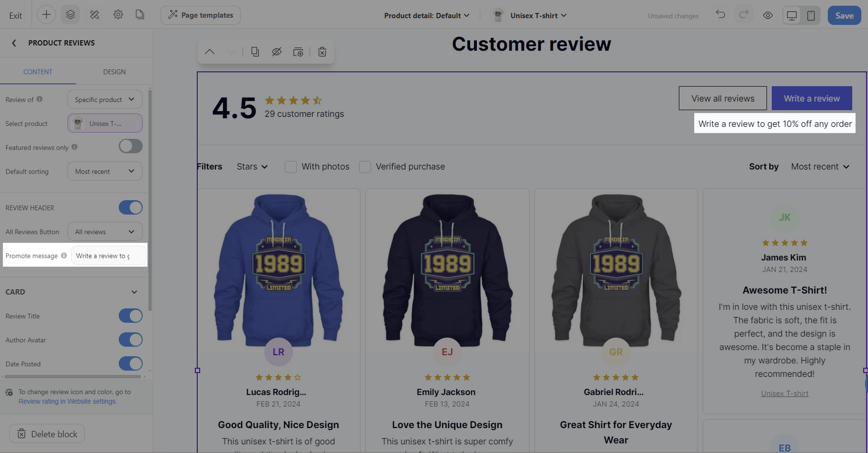Open Page templates
This screenshot has width=868, height=453.
tap(201, 15)
